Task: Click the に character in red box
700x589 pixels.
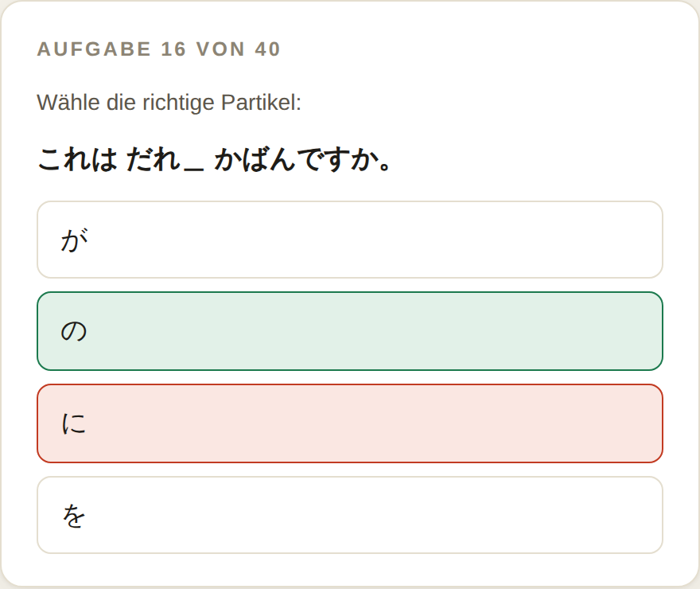Action: 74,423
